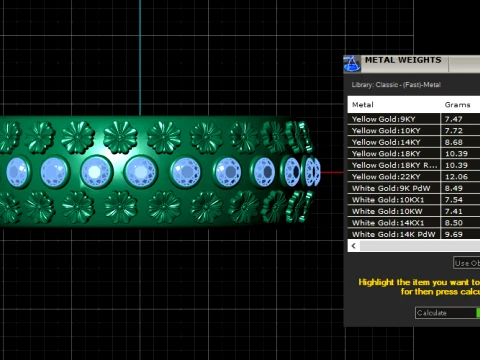The image size is (480, 360).
Task: Click the 9.69 grams value
Action: pos(453,234)
